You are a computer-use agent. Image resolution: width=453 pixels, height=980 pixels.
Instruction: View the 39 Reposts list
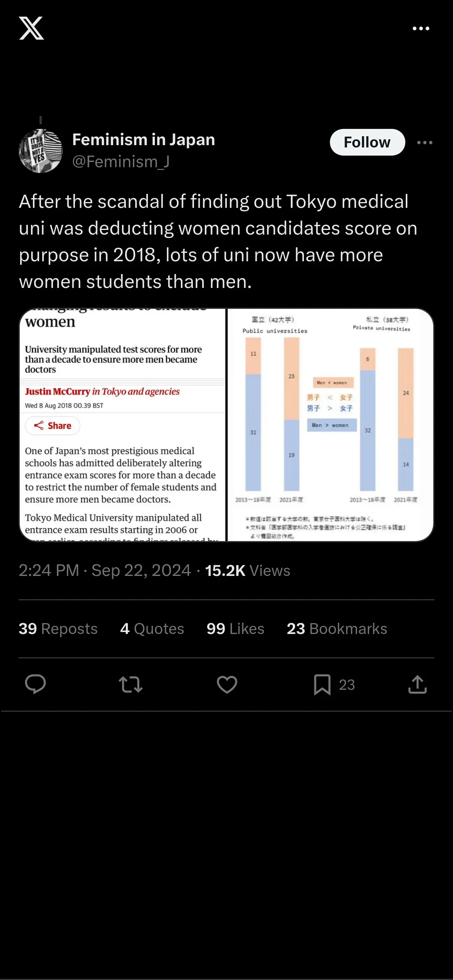pyautogui.click(x=58, y=629)
